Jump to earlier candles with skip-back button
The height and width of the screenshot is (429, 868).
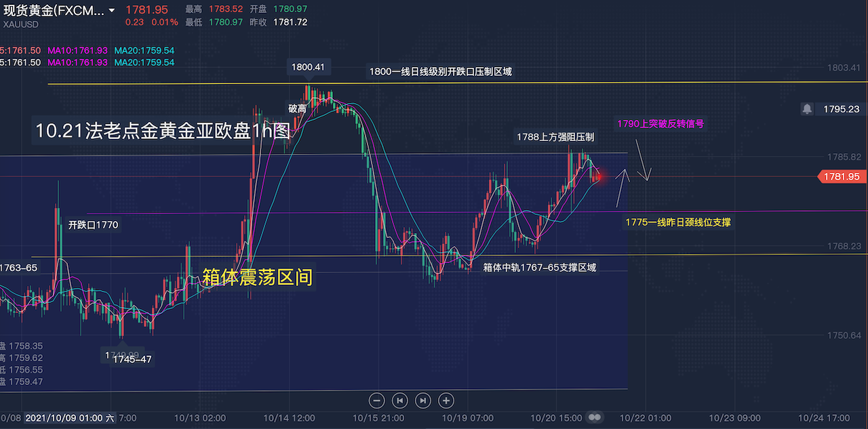[x=400, y=401]
